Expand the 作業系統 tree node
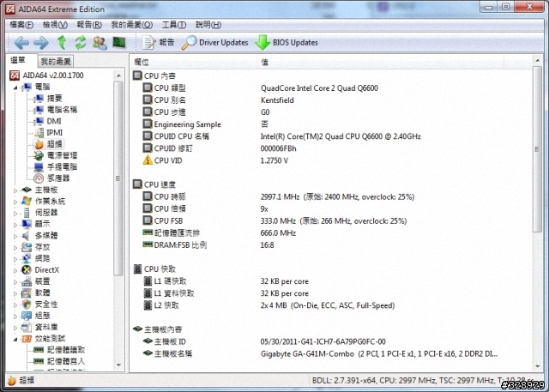Image resolution: width=549 pixels, height=392 pixels. coord(15,202)
